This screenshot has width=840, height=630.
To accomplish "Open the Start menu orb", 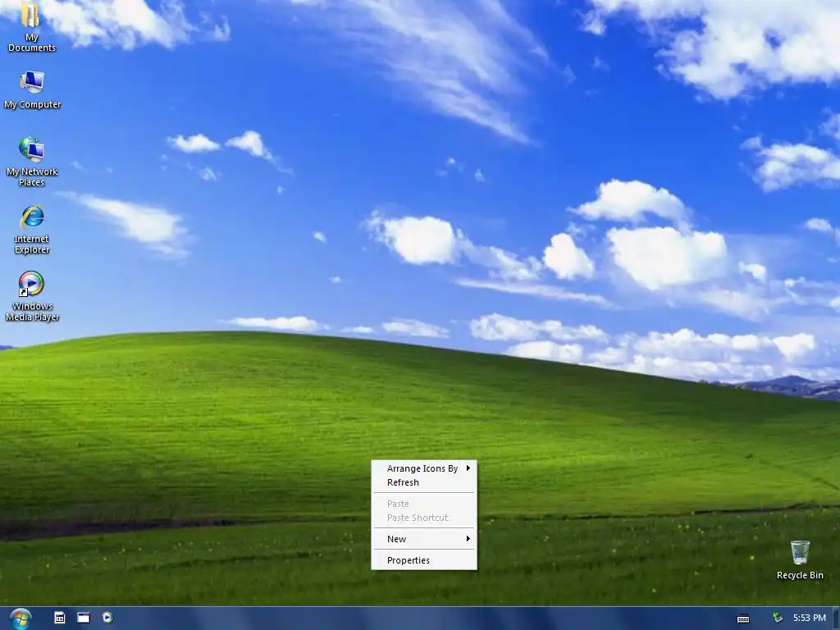I will [21, 619].
